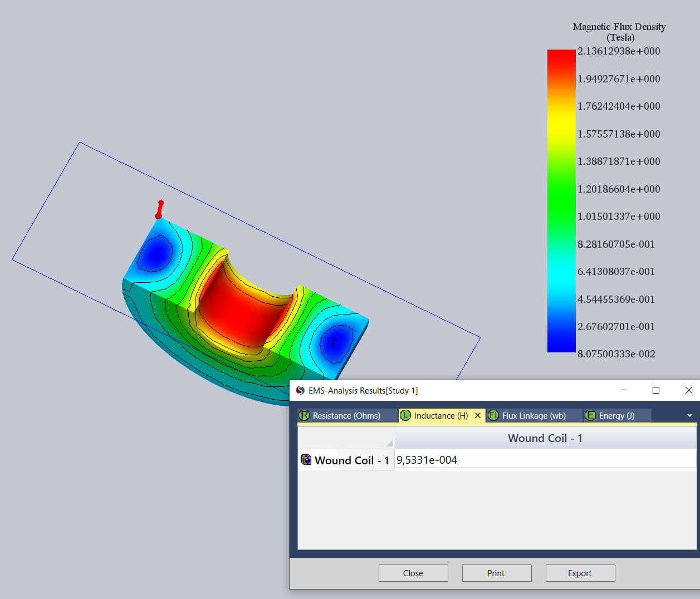Close the EMS-Analysis Results window

click(688, 390)
